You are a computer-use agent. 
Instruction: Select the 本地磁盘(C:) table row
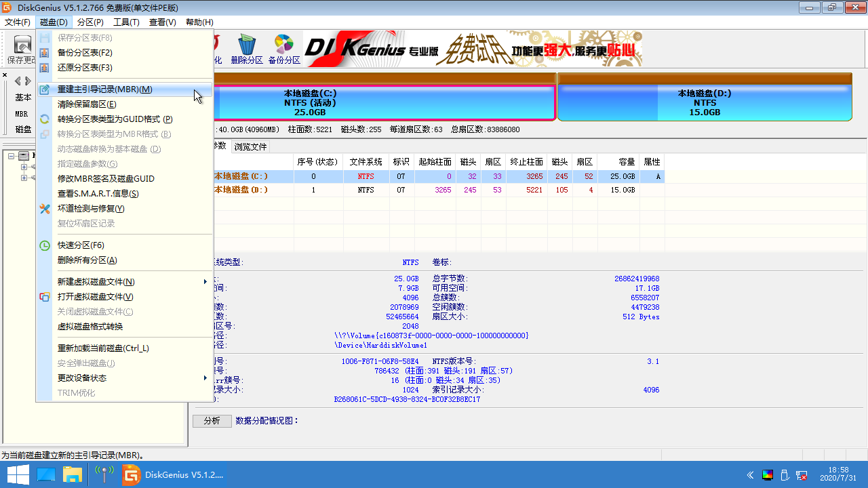coord(439,176)
